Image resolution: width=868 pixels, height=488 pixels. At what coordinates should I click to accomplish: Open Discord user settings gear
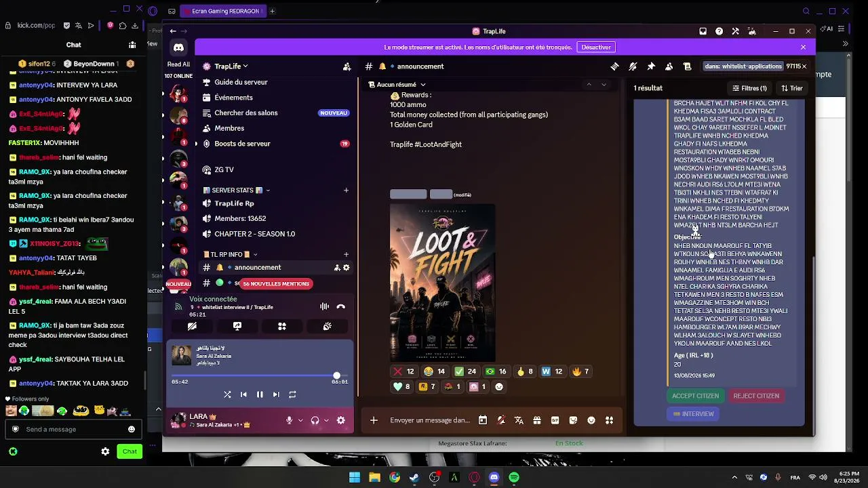(340, 420)
